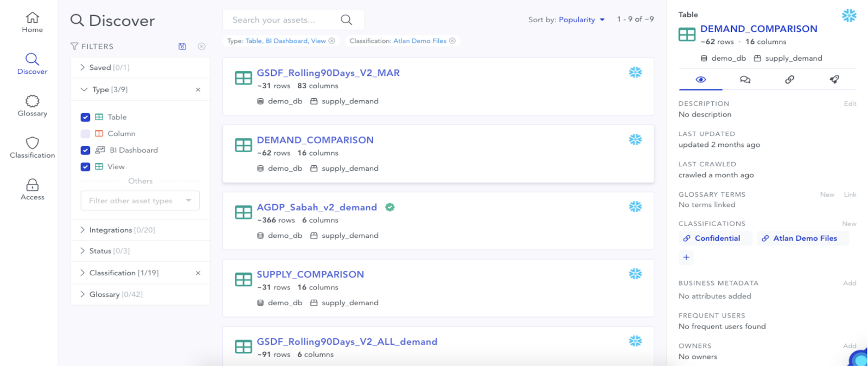Viewport: 868px width, 368px height.
Task: Open GSDF_Rolling90Days_V2_ALL_demand asset
Action: [x=347, y=341]
